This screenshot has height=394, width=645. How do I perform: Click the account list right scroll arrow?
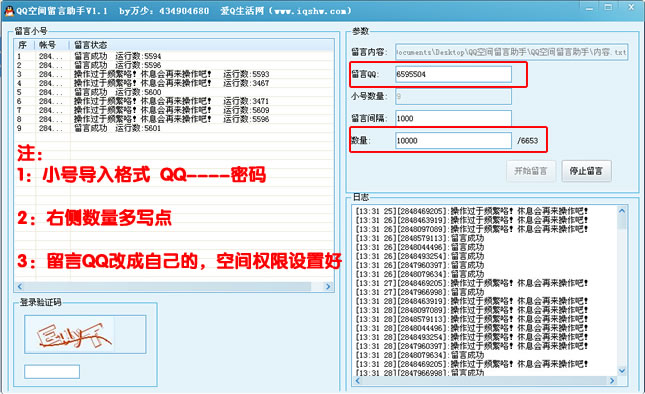tap(328, 286)
